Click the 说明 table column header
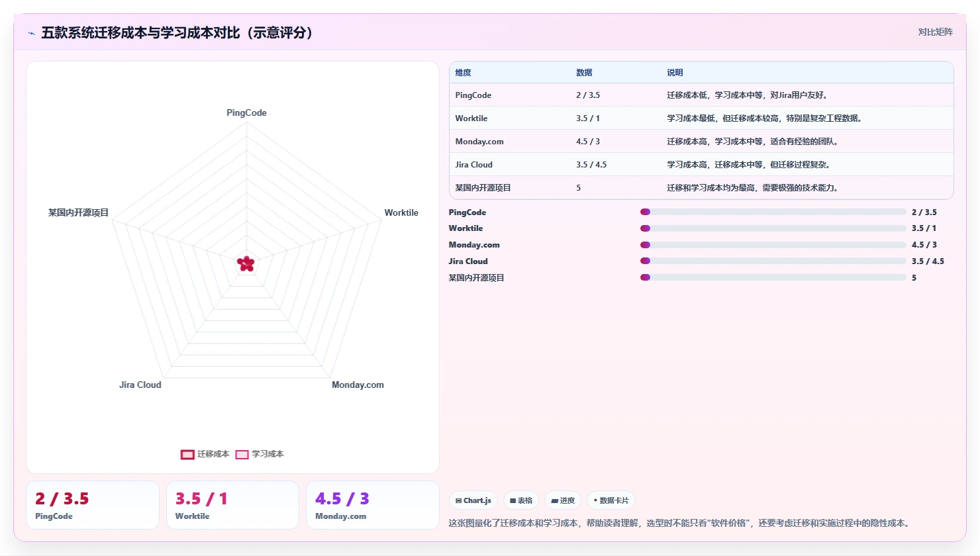 click(x=675, y=73)
